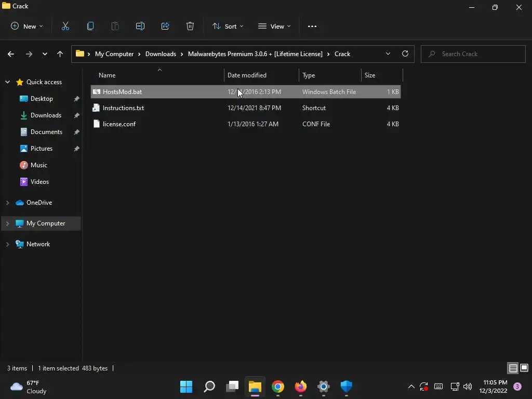Switch to details view layout icon
This screenshot has width=532, height=399.
pos(513,368)
